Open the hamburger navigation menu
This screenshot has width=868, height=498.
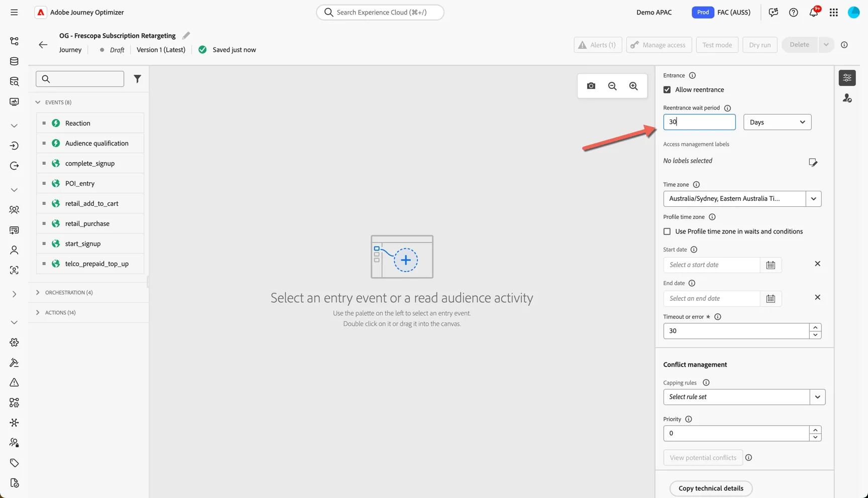(14, 12)
